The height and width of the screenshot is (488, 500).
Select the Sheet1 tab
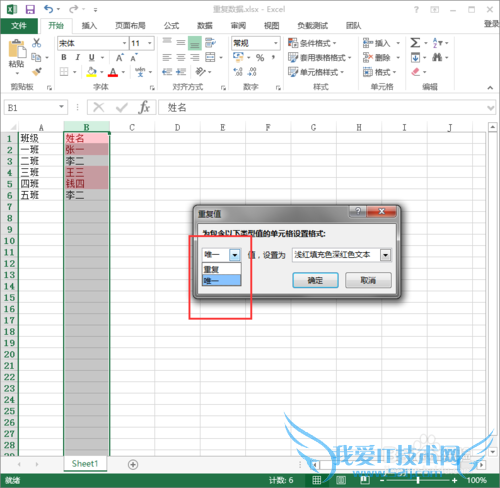click(85, 464)
